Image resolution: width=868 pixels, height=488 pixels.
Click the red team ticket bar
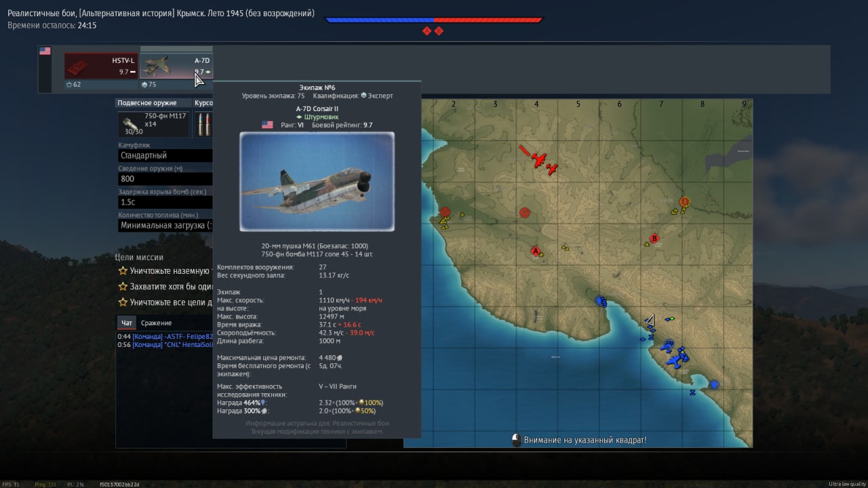(489, 20)
